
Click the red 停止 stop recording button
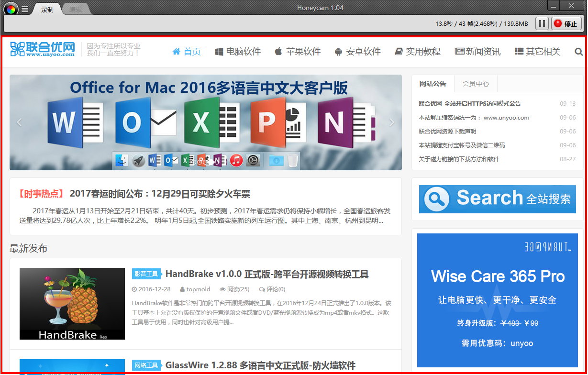(566, 23)
